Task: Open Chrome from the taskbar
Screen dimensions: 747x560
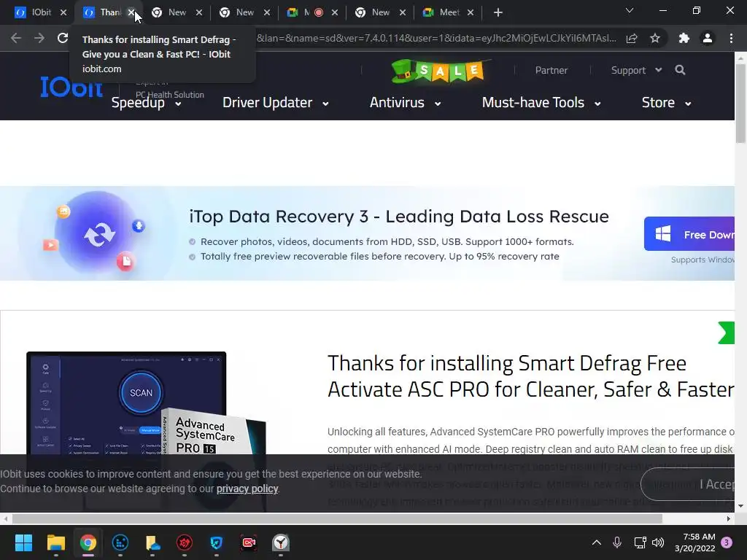Action: 88,542
